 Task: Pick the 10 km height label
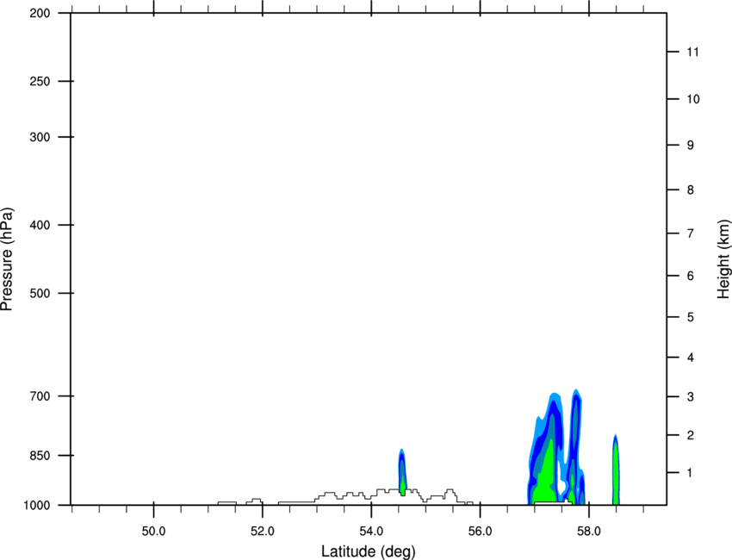point(693,99)
